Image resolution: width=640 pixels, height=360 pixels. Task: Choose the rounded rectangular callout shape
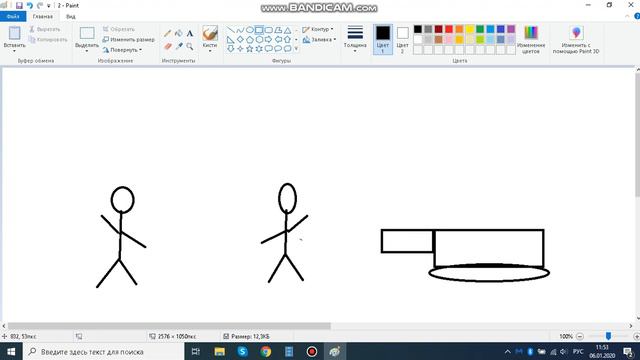[x=269, y=49]
